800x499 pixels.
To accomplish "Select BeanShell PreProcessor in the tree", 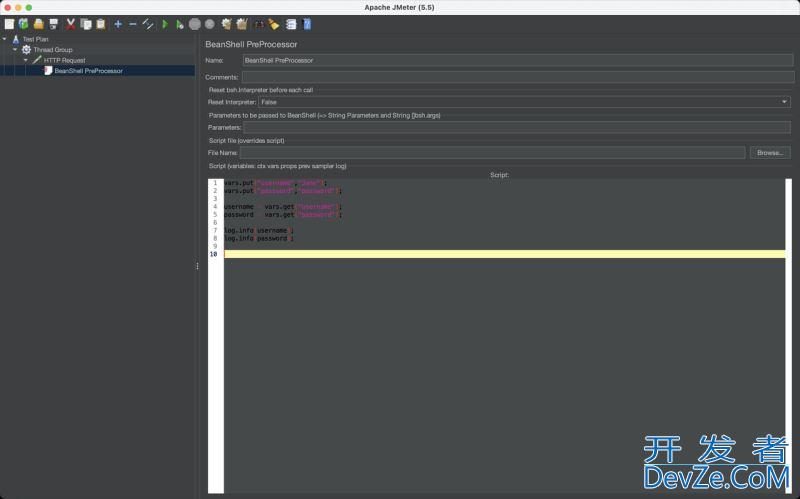I will click(x=88, y=71).
